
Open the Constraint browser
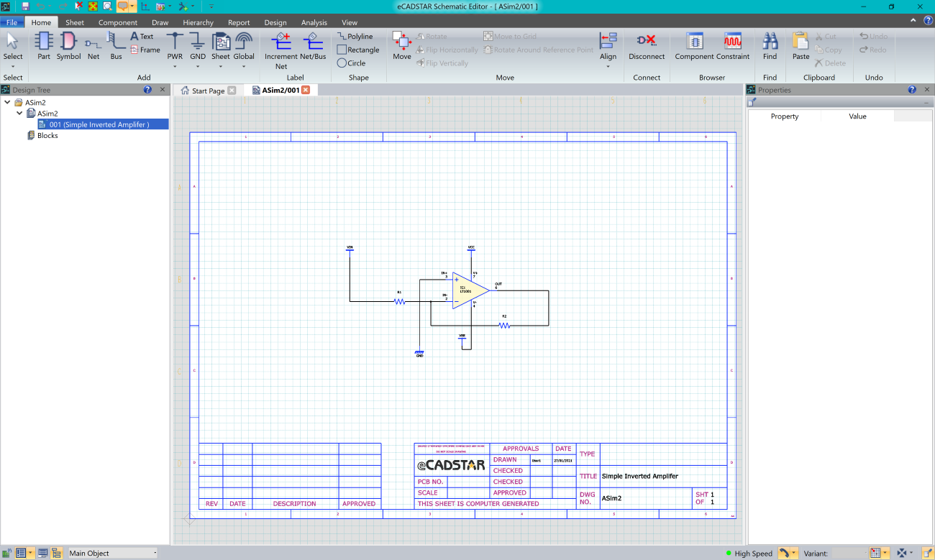pos(733,45)
